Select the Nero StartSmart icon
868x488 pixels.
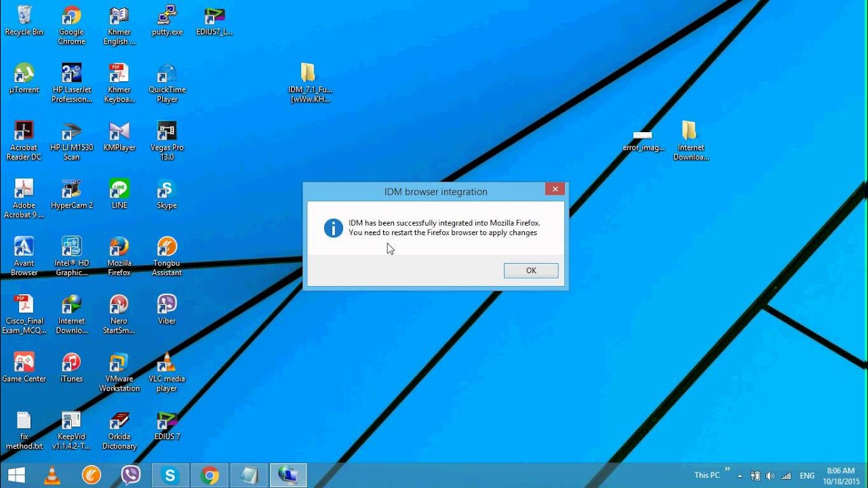(x=119, y=314)
